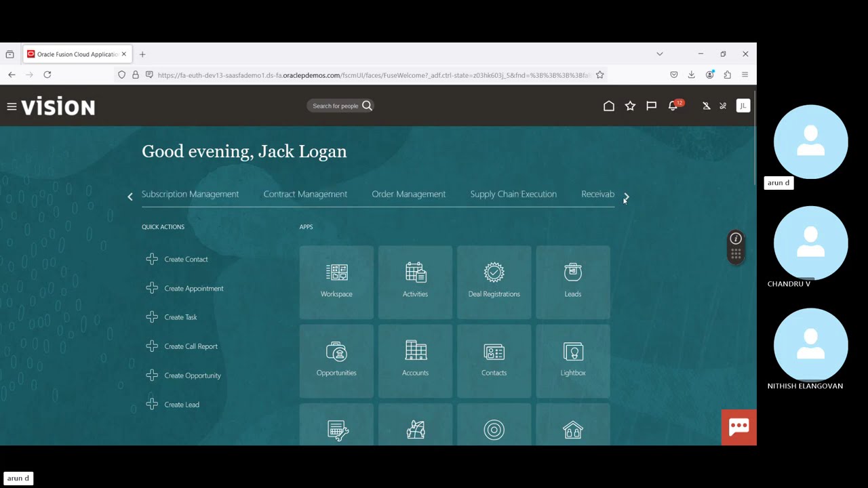
Task: Focus the Search for people field
Action: click(336, 106)
